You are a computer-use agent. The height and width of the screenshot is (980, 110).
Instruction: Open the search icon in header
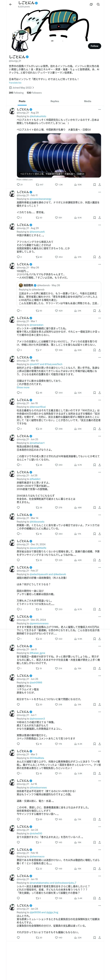pos(98,5)
